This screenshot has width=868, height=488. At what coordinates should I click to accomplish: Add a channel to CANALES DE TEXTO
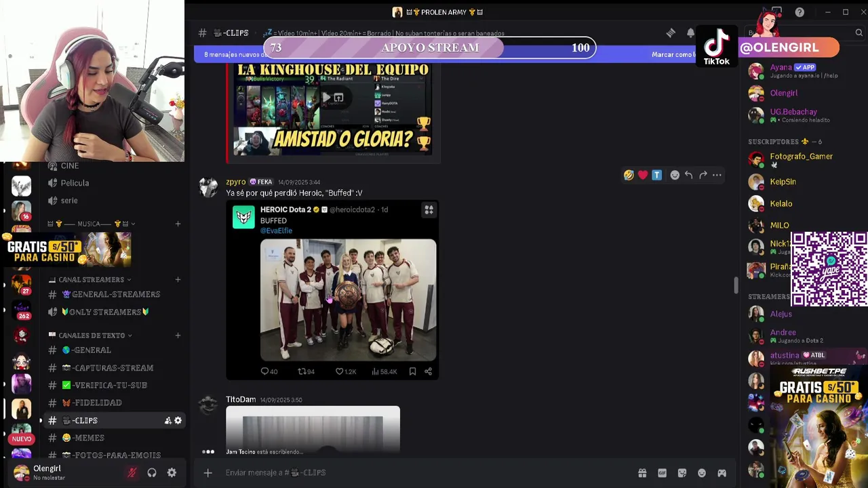178,335
